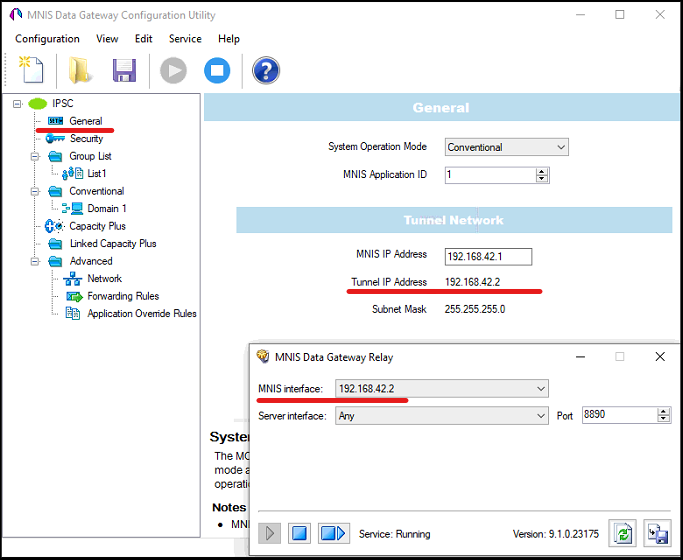The width and height of the screenshot is (683, 560).
Task: Click the green IPSC root node icon
Action: (x=37, y=104)
